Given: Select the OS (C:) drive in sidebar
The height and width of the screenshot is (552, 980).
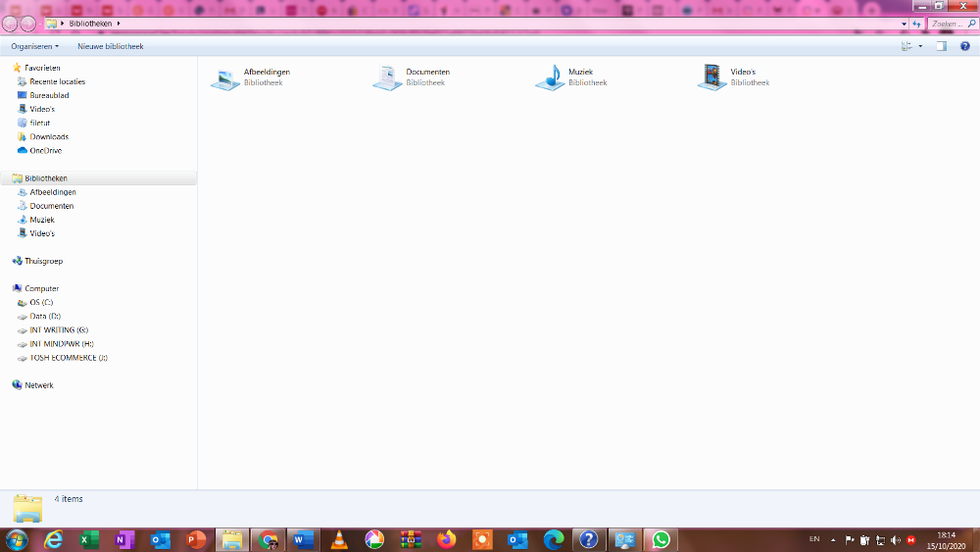Looking at the screenshot, I should (x=41, y=303).
